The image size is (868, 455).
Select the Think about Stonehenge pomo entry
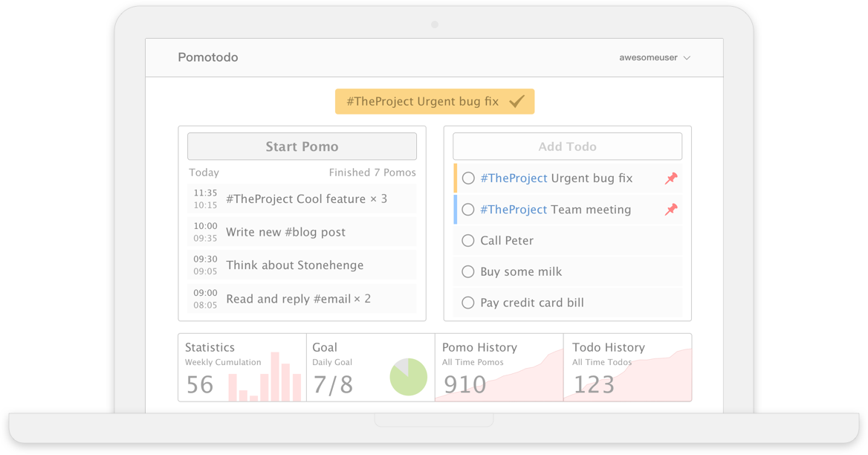(302, 265)
